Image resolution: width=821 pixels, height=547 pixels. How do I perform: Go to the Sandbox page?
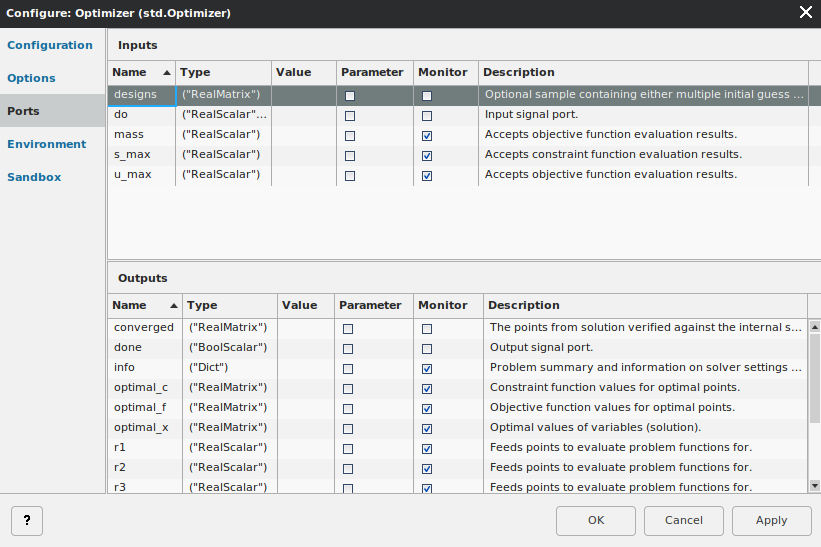point(34,177)
